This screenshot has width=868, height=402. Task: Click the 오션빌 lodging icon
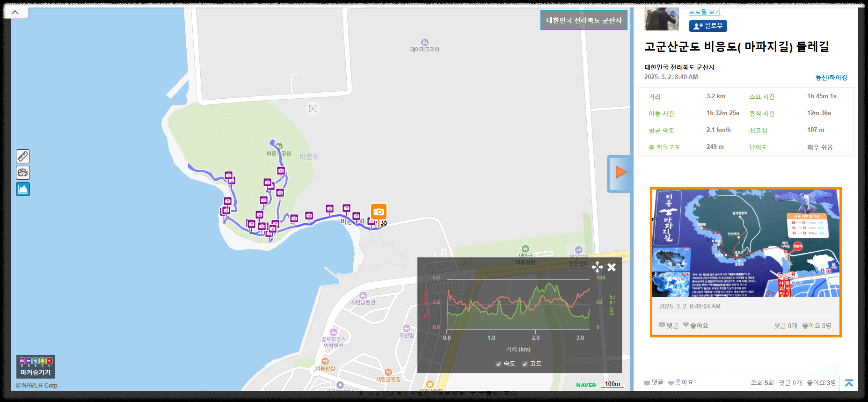pos(406,329)
